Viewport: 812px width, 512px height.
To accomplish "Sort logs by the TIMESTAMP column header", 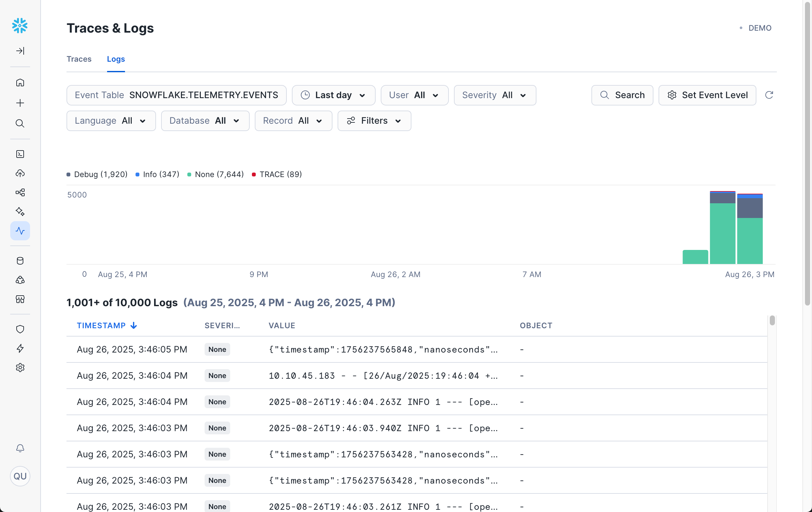I will [x=106, y=325].
